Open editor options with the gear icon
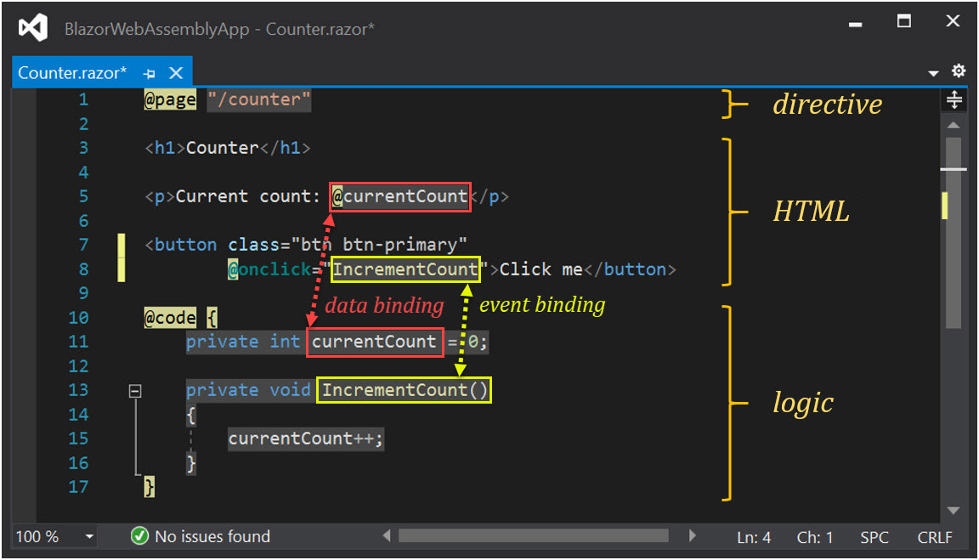979x560 pixels. pyautogui.click(x=959, y=71)
